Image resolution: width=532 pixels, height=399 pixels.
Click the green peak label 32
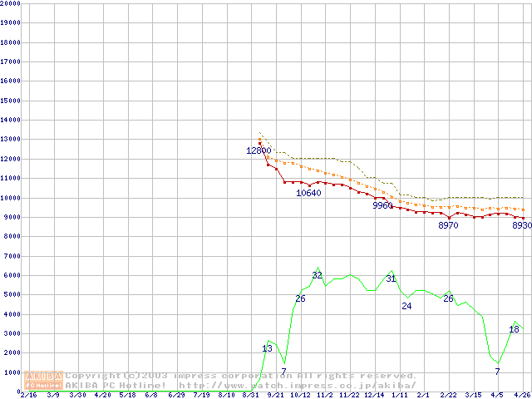pos(317,275)
